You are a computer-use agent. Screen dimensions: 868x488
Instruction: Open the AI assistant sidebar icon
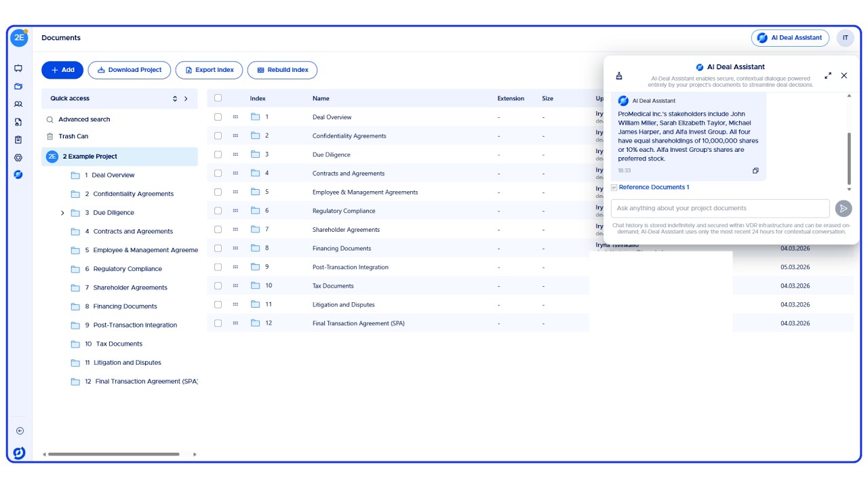pyautogui.click(x=18, y=175)
